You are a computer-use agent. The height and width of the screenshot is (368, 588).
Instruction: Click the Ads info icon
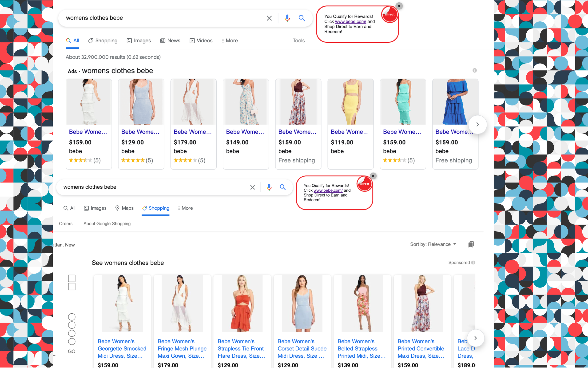[x=474, y=70]
